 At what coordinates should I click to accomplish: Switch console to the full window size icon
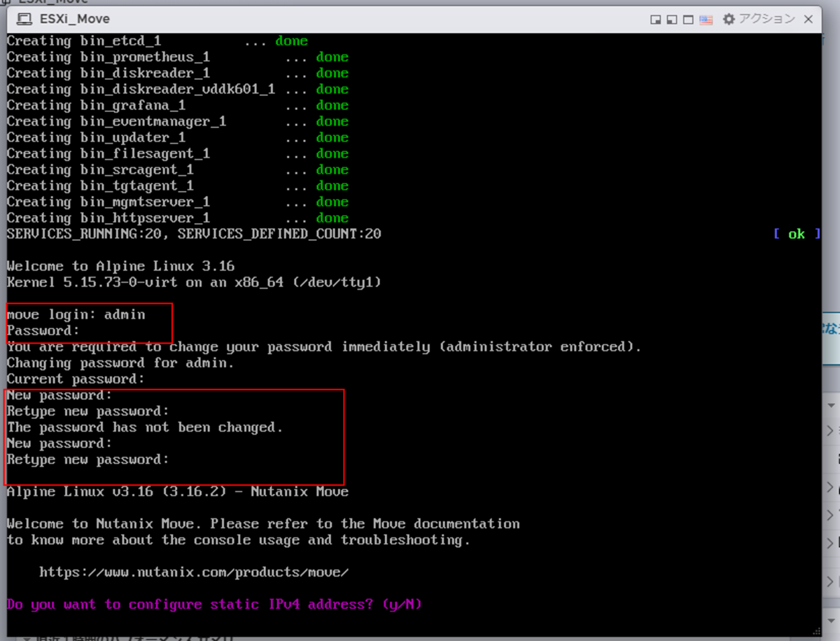[x=689, y=20]
